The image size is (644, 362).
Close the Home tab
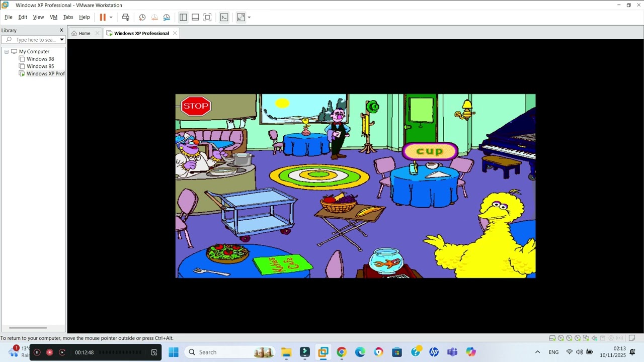[x=98, y=33]
